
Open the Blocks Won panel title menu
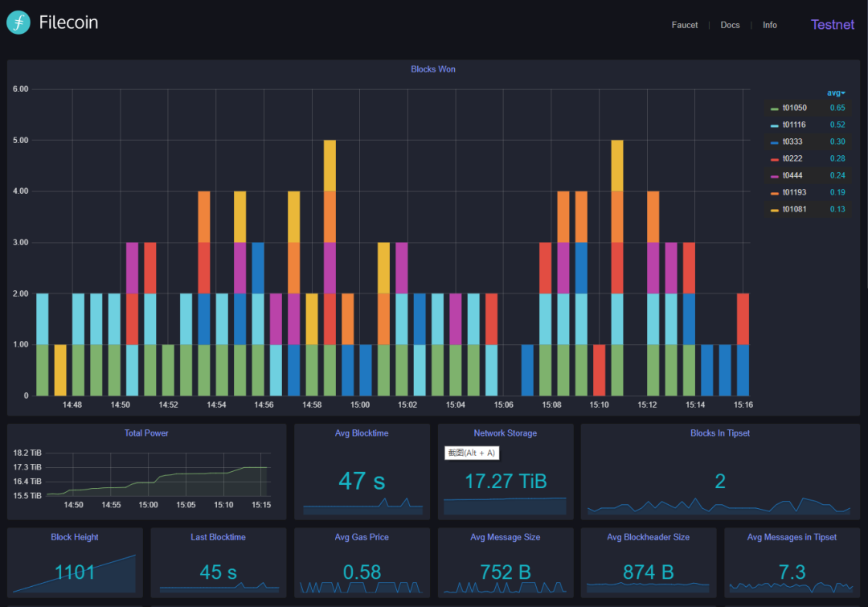pos(433,69)
